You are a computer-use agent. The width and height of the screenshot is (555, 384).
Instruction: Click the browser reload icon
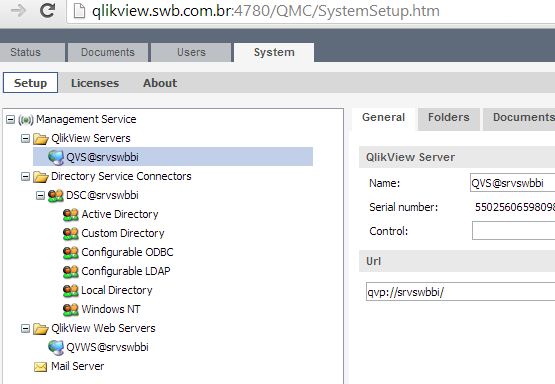pyautogui.click(x=47, y=11)
